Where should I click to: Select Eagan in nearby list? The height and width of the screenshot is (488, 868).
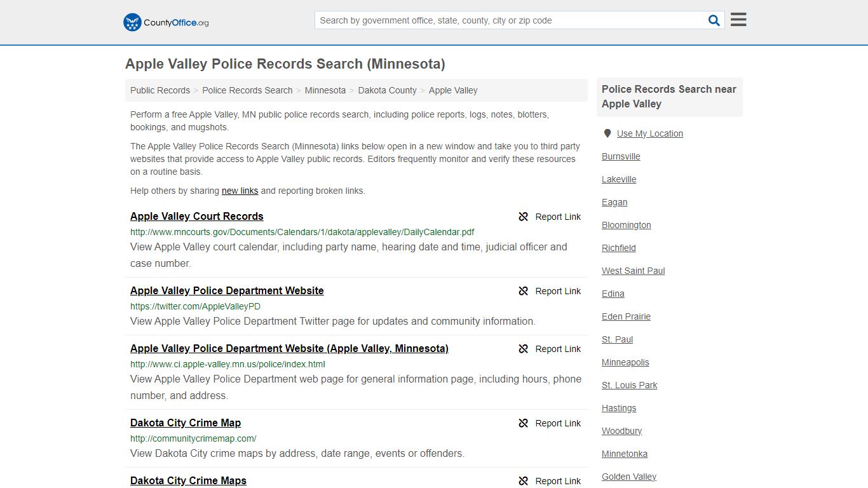point(614,202)
